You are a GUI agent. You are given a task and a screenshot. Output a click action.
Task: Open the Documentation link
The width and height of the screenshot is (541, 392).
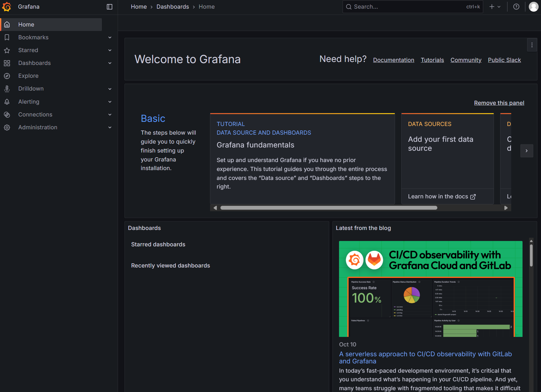coord(394,60)
